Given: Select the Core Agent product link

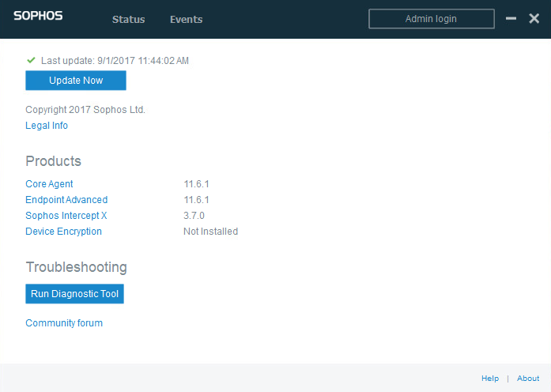Looking at the screenshot, I should coord(49,184).
